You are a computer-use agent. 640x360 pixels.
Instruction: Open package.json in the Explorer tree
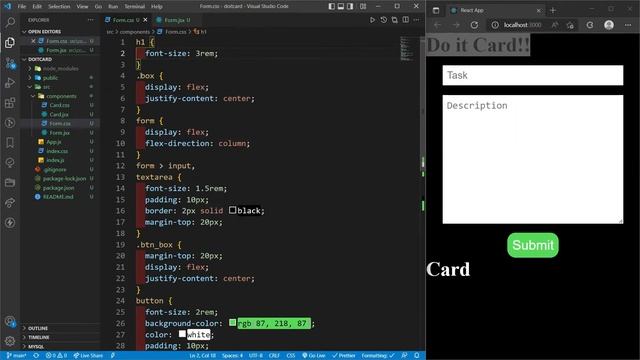click(58, 188)
